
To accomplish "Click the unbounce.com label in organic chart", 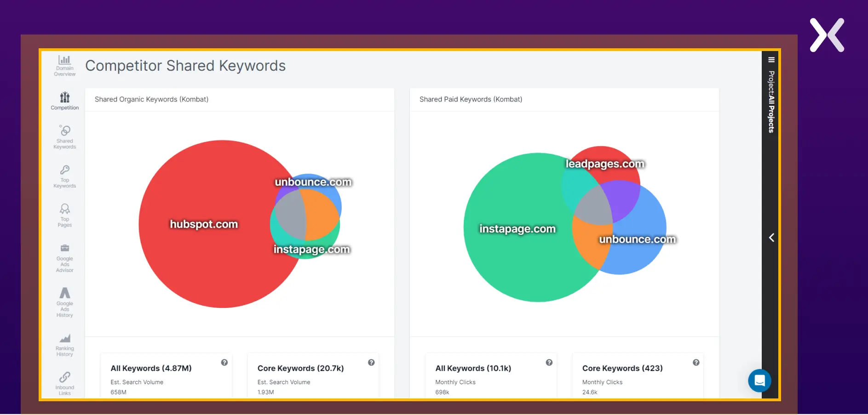I will 313,182.
